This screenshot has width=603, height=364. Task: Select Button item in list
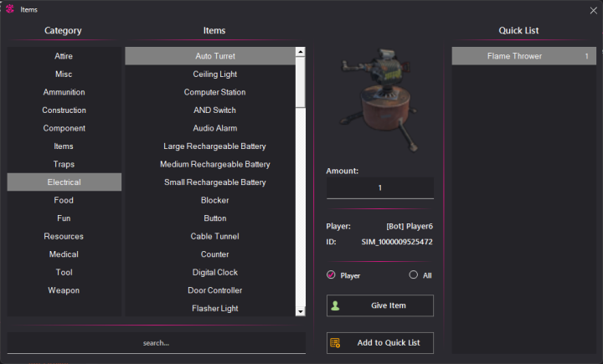210,218
